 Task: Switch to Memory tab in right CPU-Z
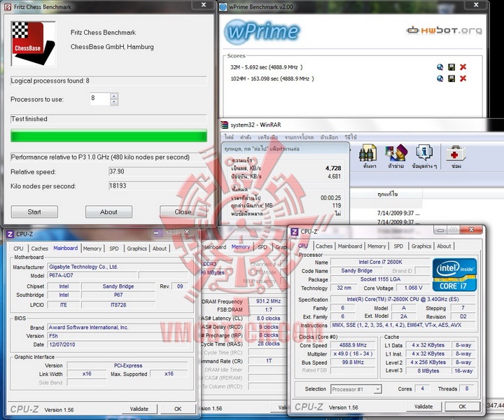tap(377, 246)
